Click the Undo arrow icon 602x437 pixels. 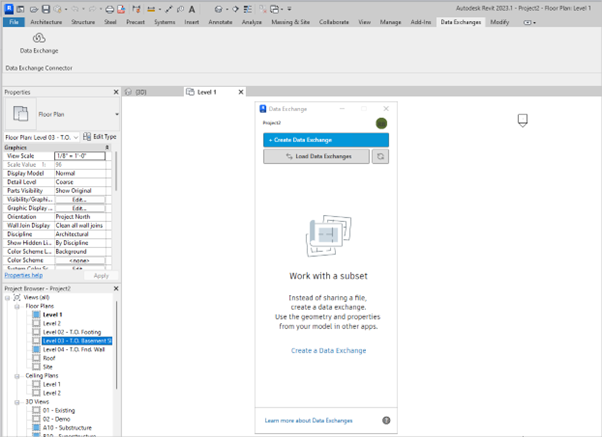point(75,9)
